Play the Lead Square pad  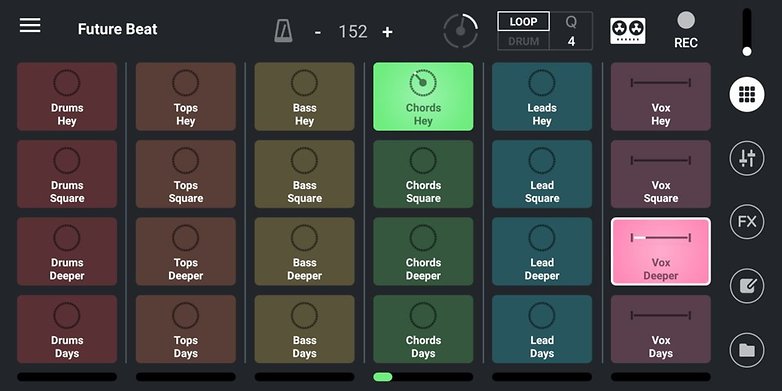(542, 174)
